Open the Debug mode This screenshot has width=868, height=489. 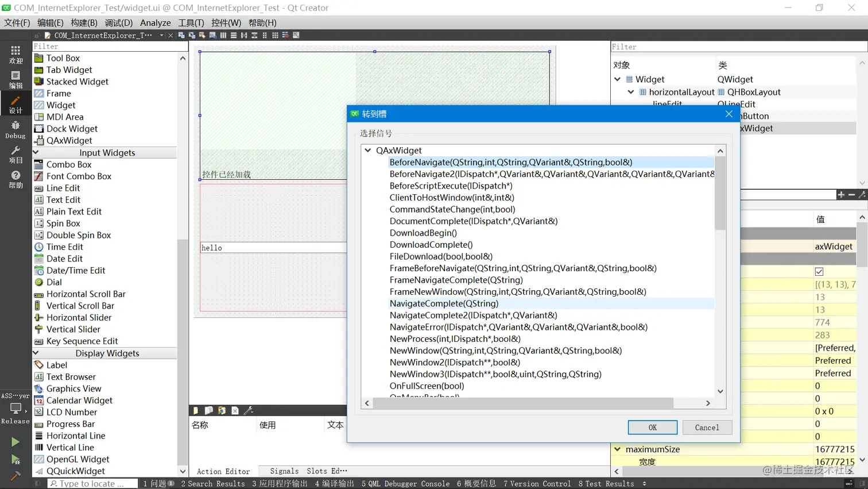point(15,129)
